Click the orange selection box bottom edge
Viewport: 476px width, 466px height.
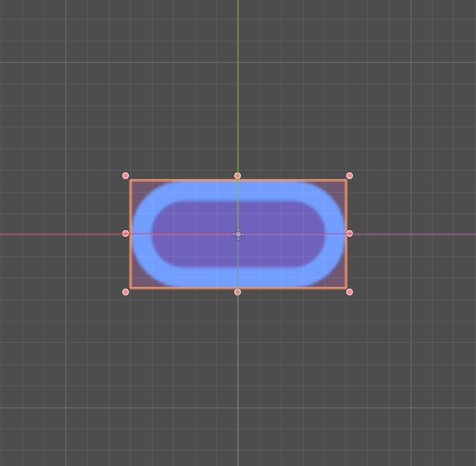(182, 288)
